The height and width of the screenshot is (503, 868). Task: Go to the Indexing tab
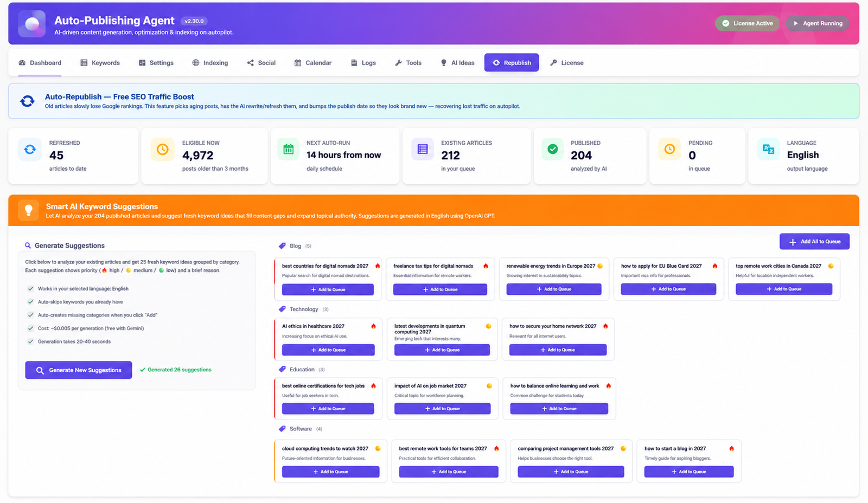pos(210,63)
